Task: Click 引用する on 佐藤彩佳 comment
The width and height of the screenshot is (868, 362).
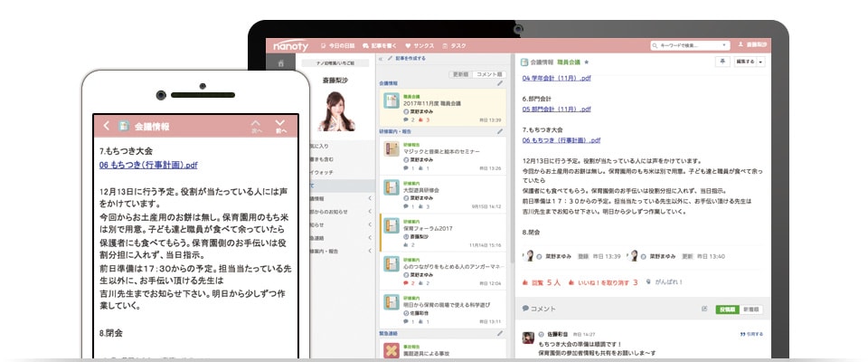Action: [x=751, y=334]
